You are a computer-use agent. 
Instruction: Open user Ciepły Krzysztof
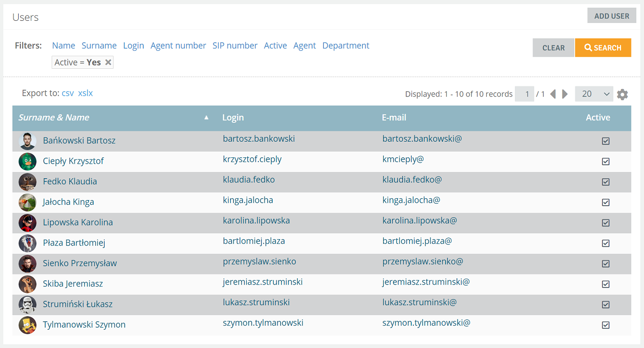pos(73,161)
